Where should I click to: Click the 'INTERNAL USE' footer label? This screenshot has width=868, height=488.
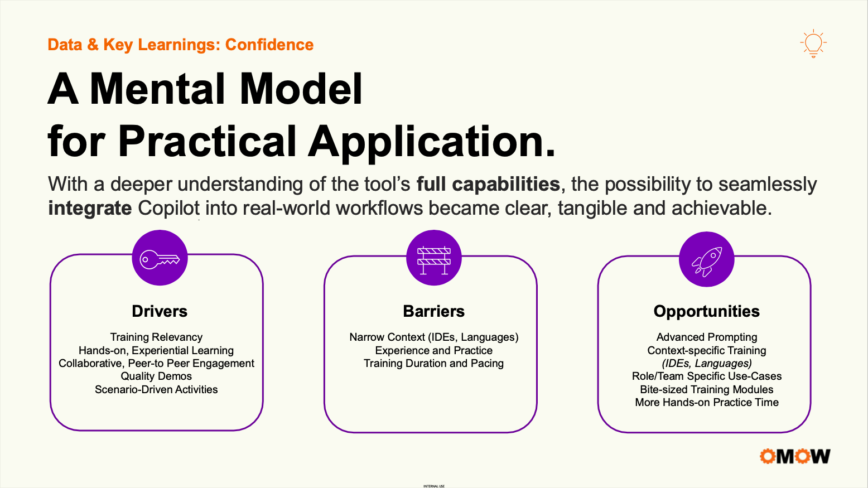pos(434,486)
